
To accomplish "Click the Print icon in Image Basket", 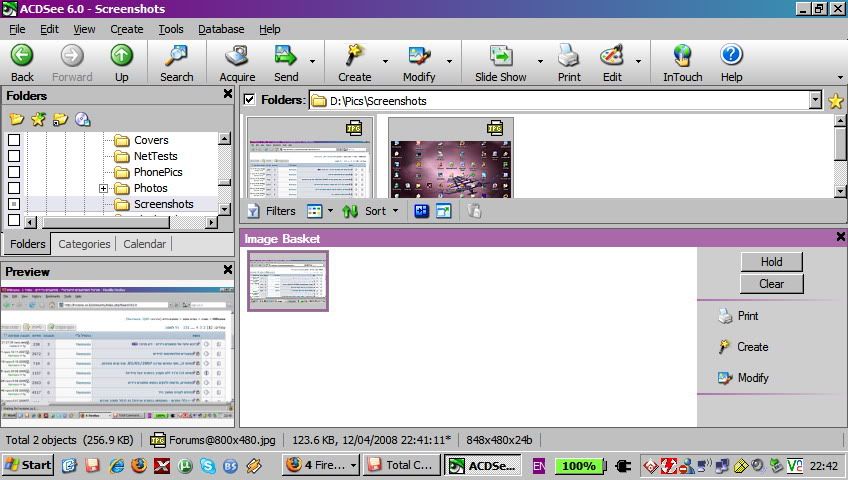I will (725, 316).
